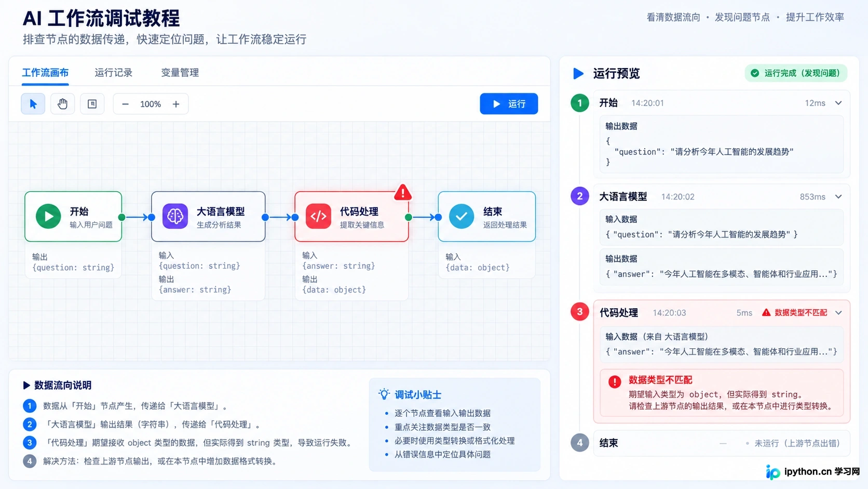The width and height of the screenshot is (868, 489).
Task: Click the 未运行（上游节点出错）status text
Action: 797,443
